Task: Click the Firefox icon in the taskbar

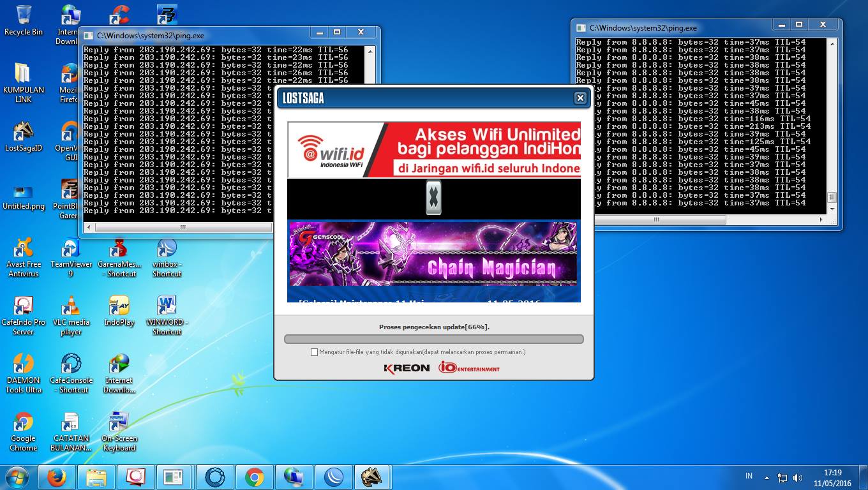Action: 57,477
